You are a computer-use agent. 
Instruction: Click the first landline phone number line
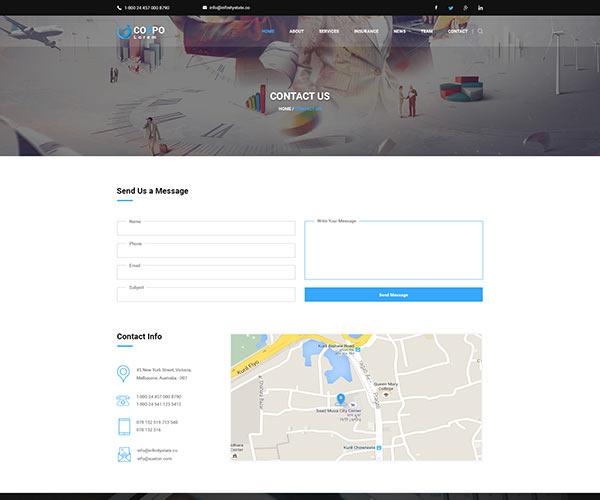coord(159,397)
